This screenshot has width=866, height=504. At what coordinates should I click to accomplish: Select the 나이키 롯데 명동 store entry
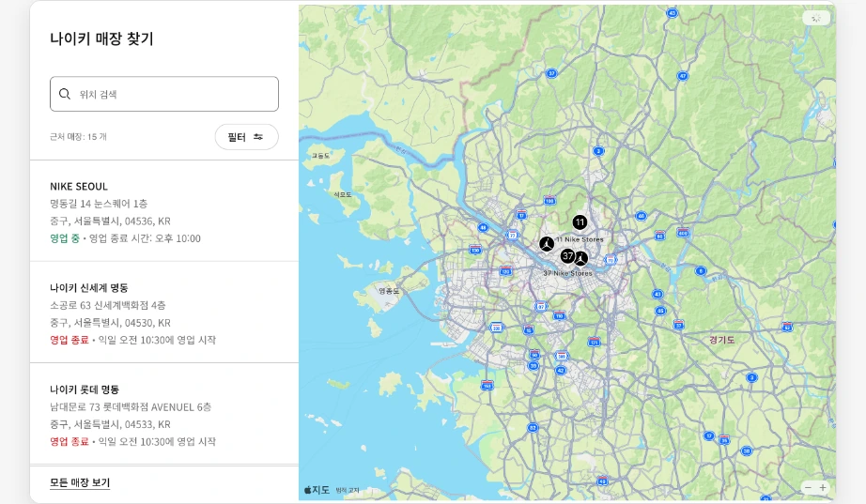[164, 414]
